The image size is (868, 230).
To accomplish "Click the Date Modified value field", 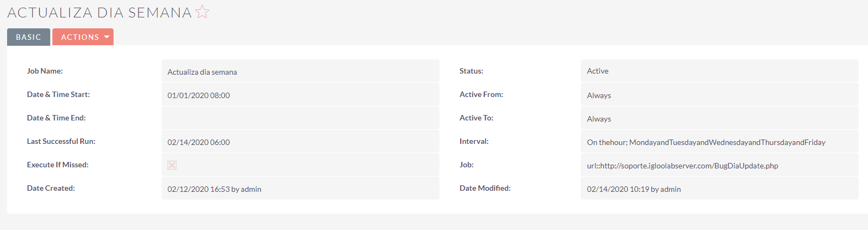I will coord(720,189).
